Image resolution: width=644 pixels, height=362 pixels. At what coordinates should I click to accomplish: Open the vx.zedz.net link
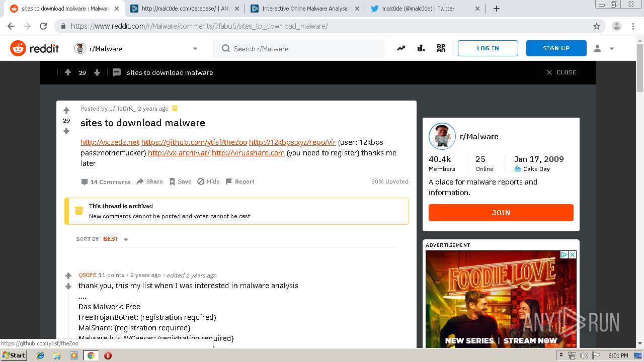coord(110,142)
